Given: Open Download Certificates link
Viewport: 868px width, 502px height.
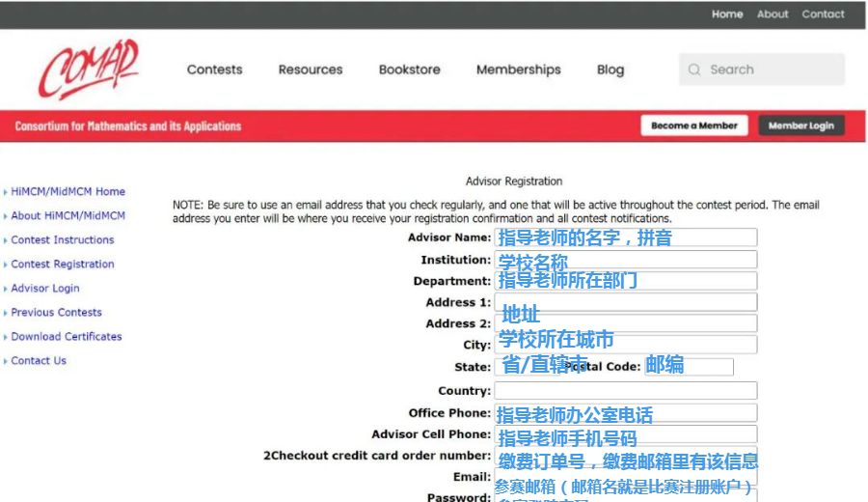Looking at the screenshot, I should pos(67,336).
